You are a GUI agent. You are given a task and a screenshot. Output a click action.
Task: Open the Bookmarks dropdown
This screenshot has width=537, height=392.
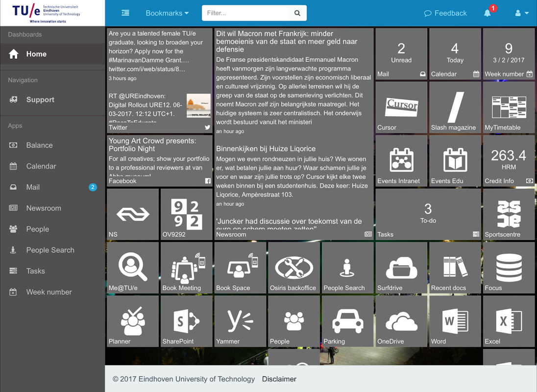[167, 13]
